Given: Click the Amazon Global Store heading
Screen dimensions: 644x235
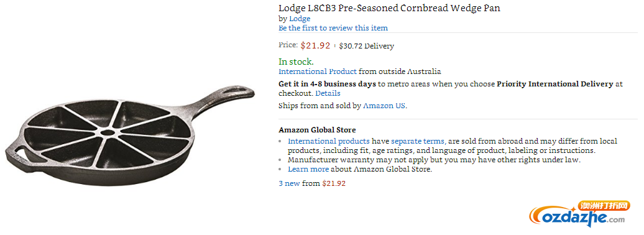Looking at the screenshot, I should pyautogui.click(x=317, y=130).
